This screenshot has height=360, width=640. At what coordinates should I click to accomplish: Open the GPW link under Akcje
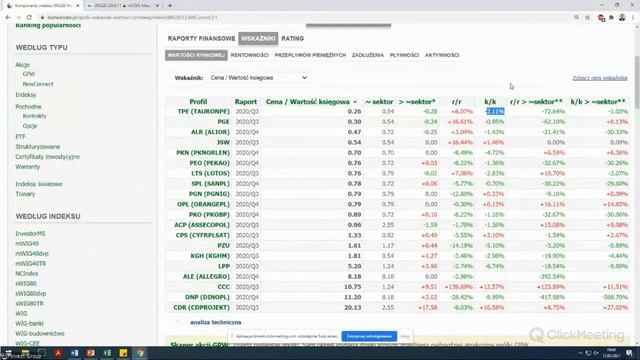[29, 74]
